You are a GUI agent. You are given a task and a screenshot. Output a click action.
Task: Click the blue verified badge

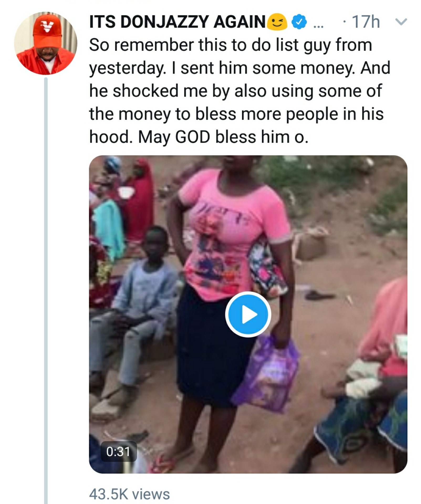[x=299, y=22]
